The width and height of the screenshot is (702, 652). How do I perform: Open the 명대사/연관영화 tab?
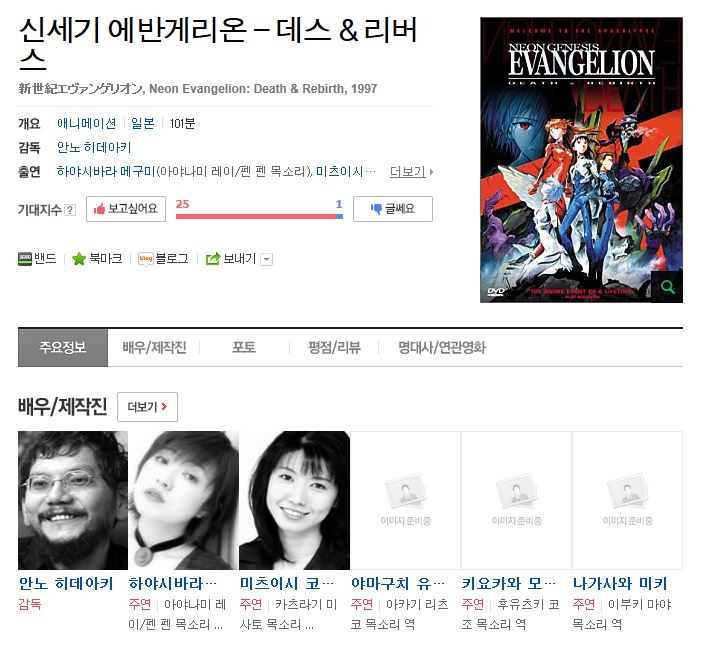[x=441, y=347]
